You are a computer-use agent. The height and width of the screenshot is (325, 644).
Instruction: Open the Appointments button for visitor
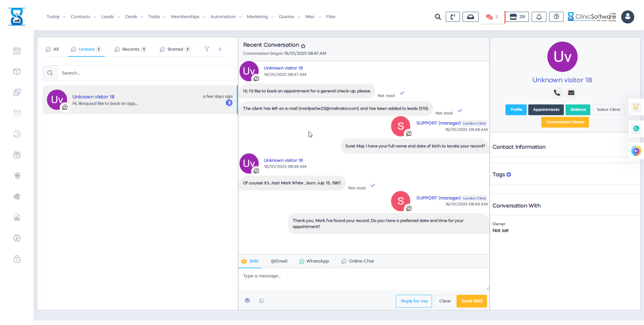tap(546, 110)
